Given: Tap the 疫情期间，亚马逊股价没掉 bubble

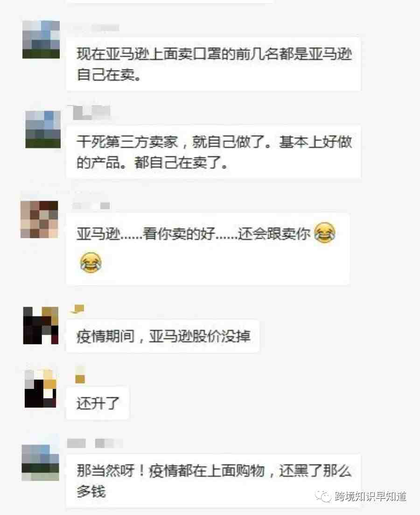Looking at the screenshot, I should [x=163, y=336].
